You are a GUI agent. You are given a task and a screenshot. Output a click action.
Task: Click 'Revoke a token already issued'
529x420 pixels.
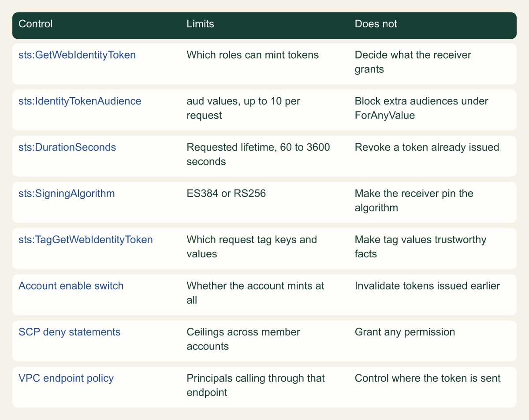[x=427, y=147]
